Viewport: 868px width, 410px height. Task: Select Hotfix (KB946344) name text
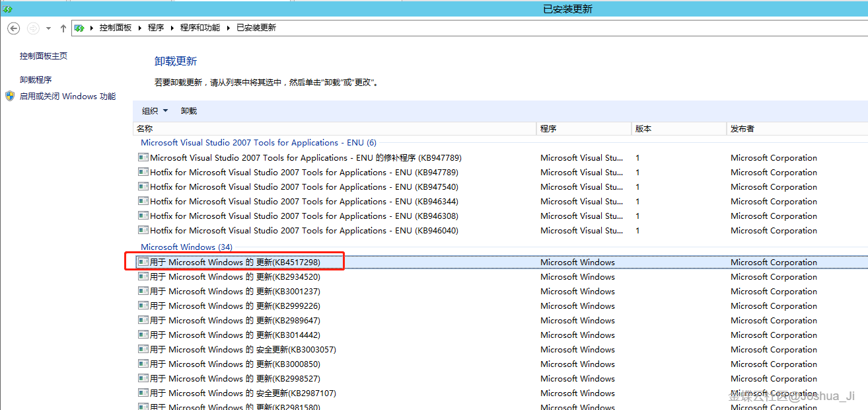(304, 202)
